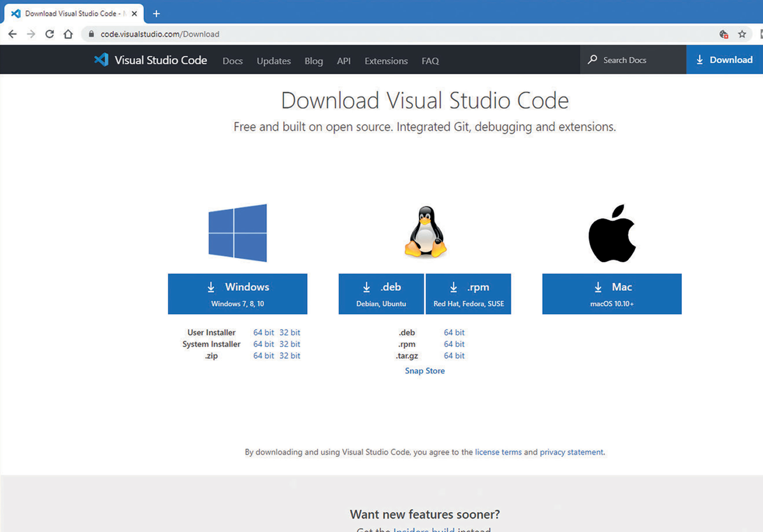Go to the Extensions page
Screen dimensions: 763x532
pos(386,61)
